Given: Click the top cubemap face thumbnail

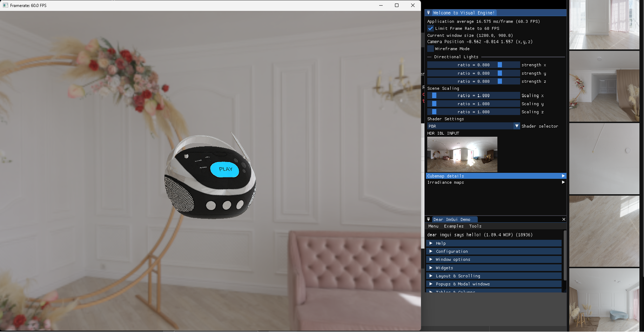Looking at the screenshot, I should (604, 25).
